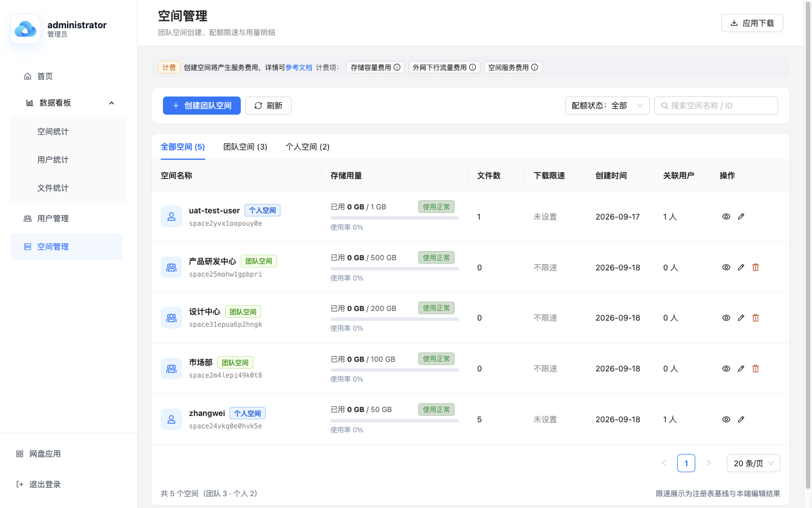812x508 pixels.
Task: Edit the 设计中心 space
Action: (x=741, y=318)
